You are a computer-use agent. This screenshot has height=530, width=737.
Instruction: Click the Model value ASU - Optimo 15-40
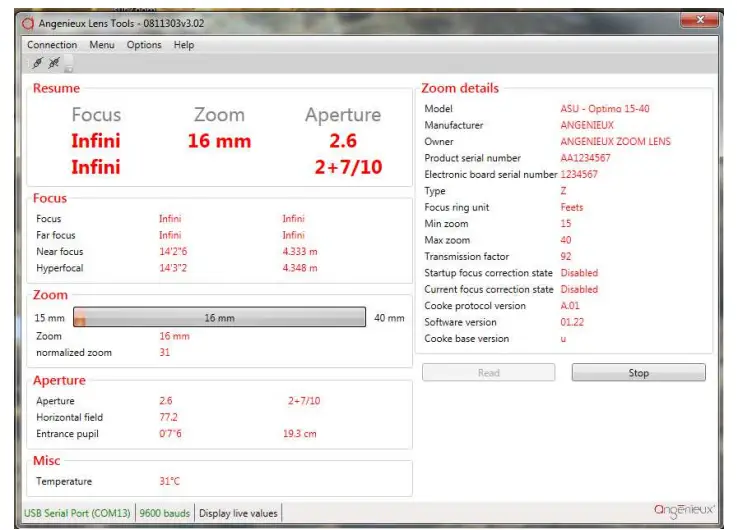click(604, 109)
